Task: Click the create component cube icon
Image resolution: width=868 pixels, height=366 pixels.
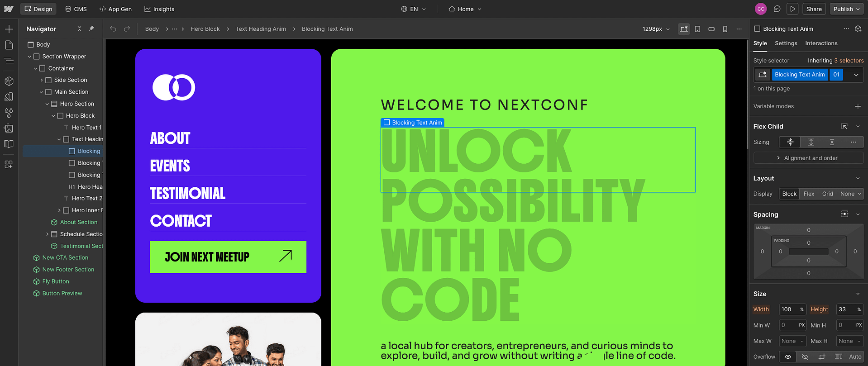Action: [858, 29]
